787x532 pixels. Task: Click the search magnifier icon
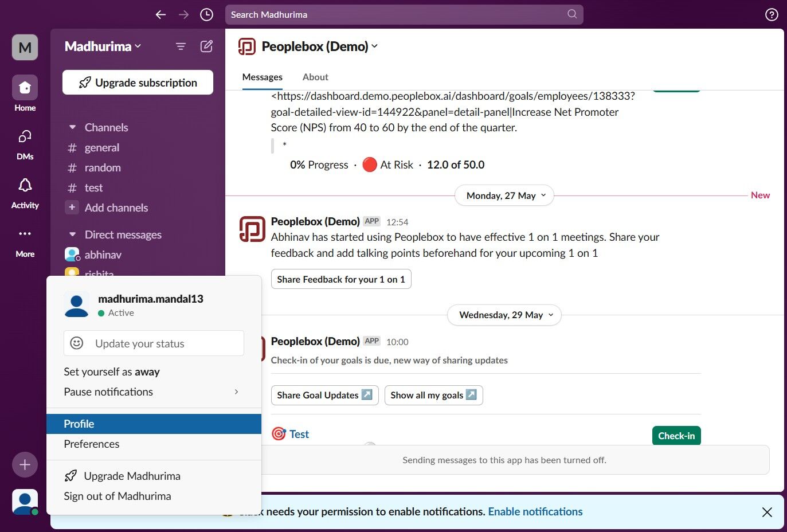click(x=572, y=14)
